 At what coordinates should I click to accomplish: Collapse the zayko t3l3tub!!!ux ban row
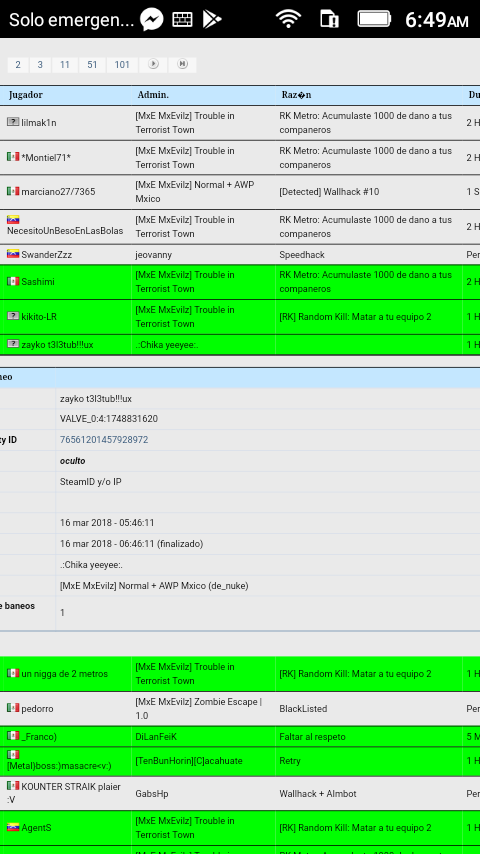click(x=240, y=344)
